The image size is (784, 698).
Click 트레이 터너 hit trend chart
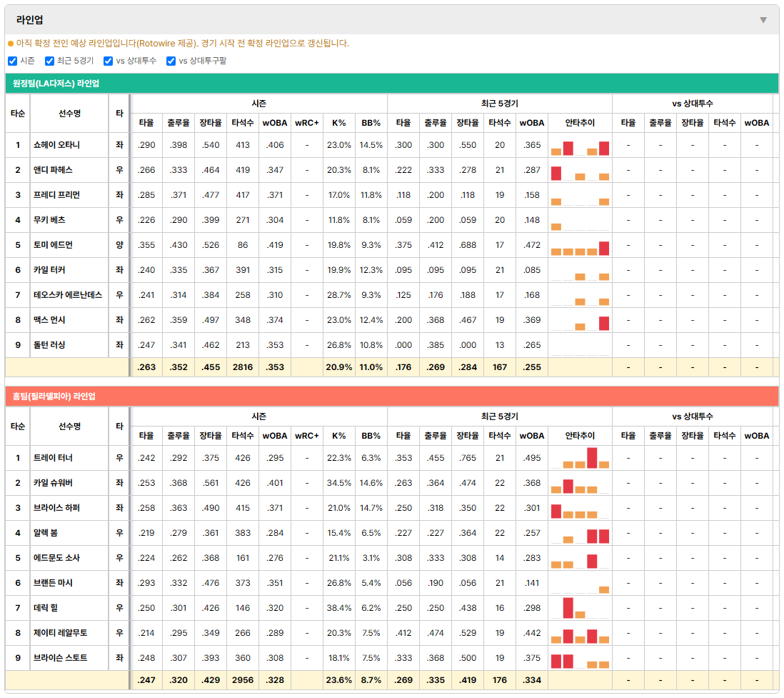(580, 458)
